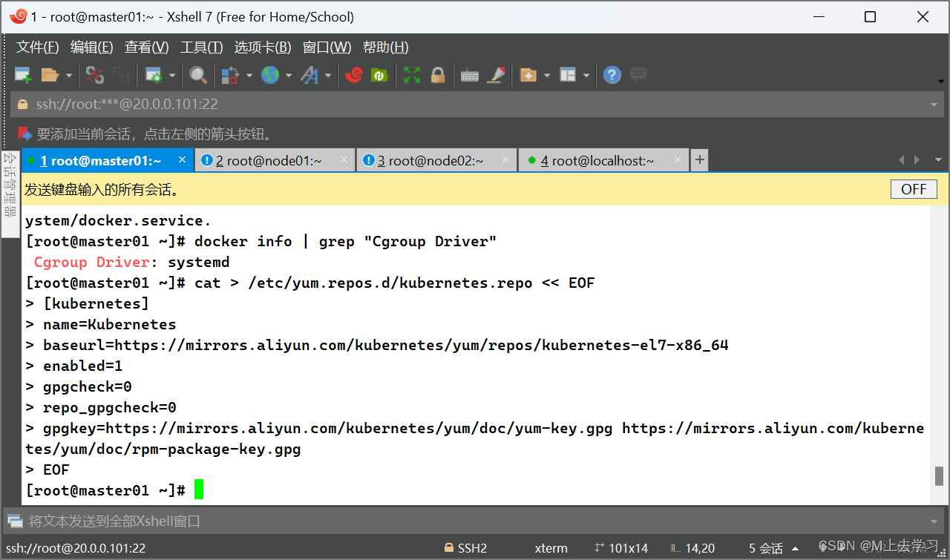
Task: Open the 查看(V) menu
Action: [x=146, y=47]
